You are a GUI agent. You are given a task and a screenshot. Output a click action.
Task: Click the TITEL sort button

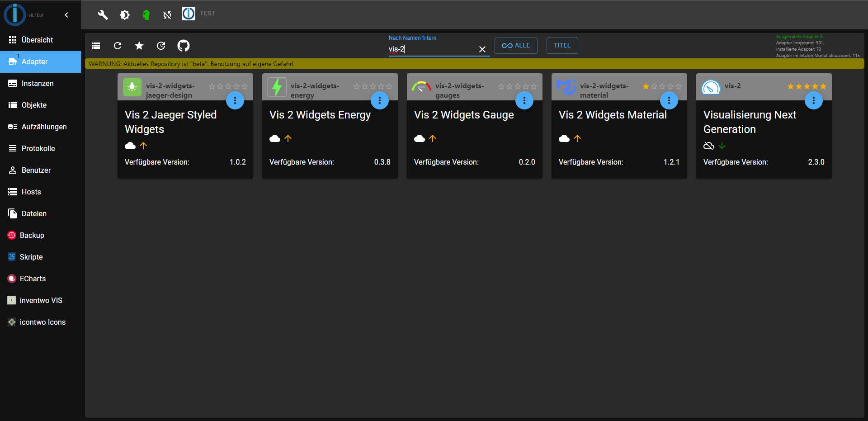562,46
